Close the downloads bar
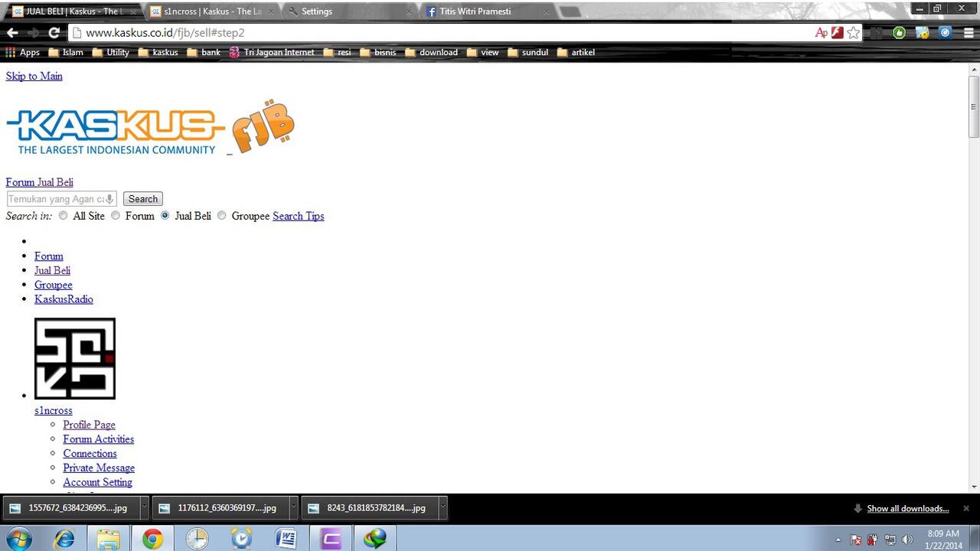 point(966,508)
